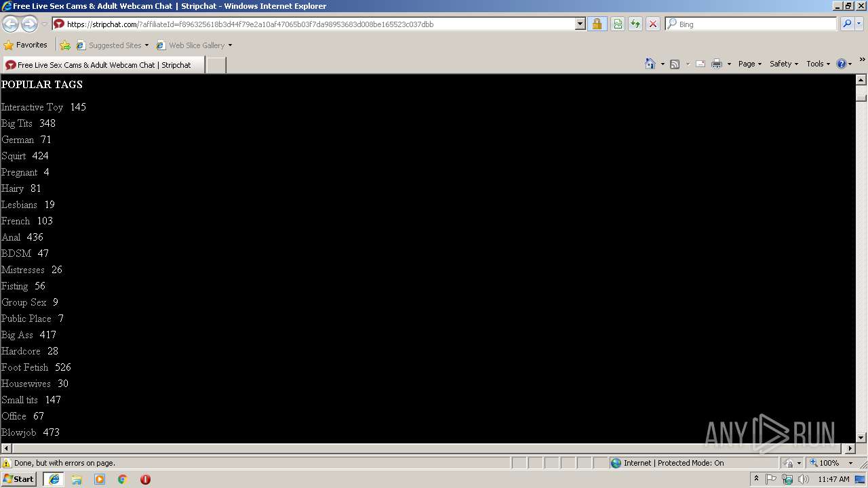This screenshot has height=488, width=868.
Task: Open the Page menu
Action: click(749, 64)
